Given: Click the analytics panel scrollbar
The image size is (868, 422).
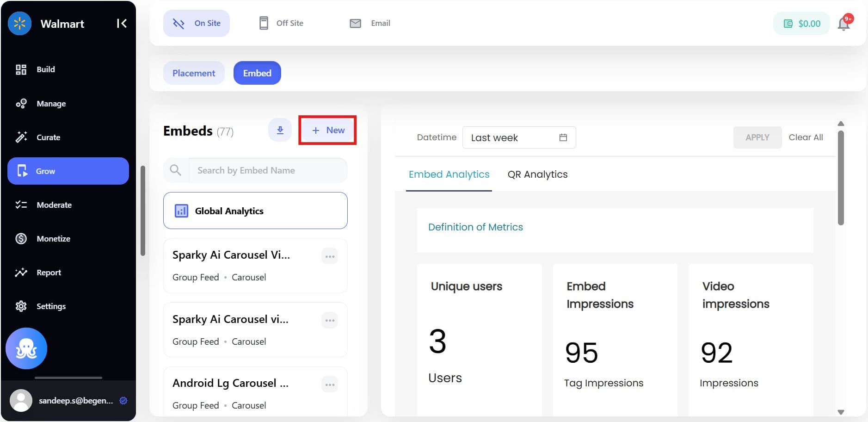Looking at the screenshot, I should [x=841, y=178].
